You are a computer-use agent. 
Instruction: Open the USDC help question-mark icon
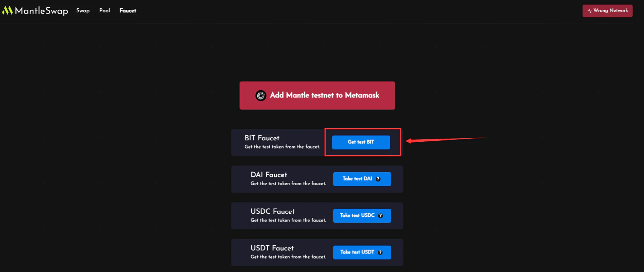[380, 216]
